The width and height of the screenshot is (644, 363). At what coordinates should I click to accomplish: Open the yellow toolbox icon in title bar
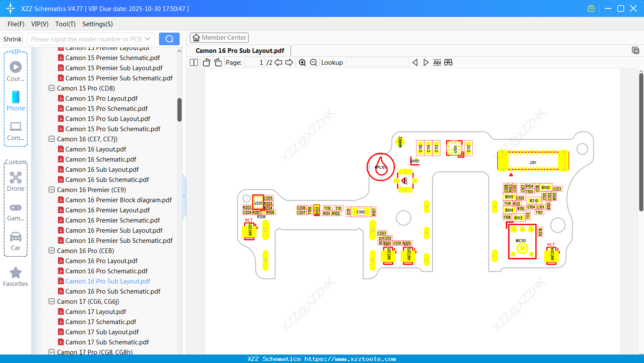point(591,8)
